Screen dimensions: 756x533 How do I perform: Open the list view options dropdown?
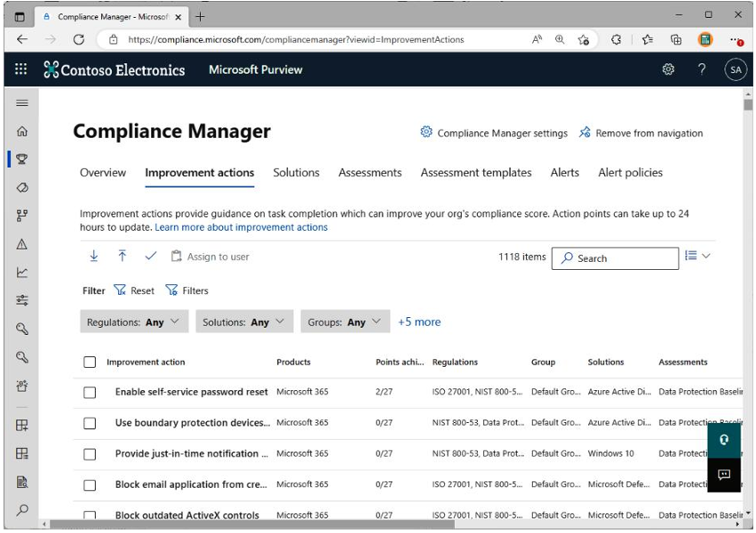click(697, 256)
